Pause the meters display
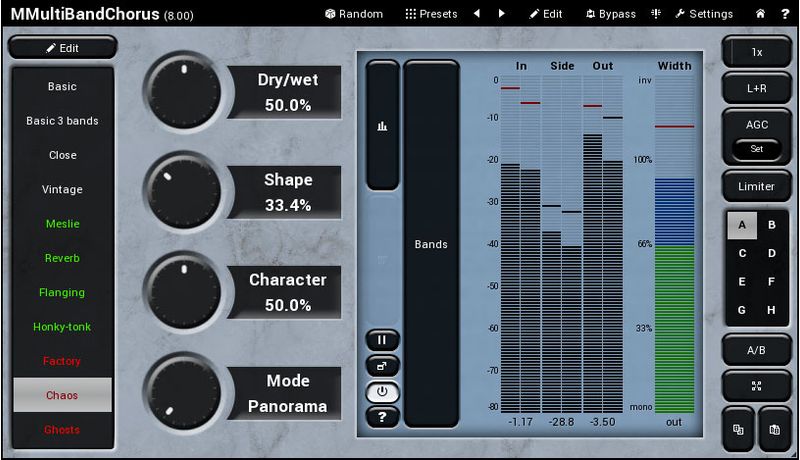 (x=382, y=340)
